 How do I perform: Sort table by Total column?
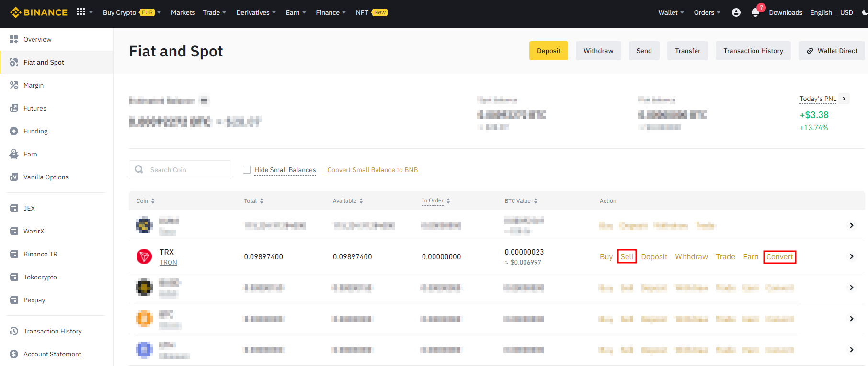coord(254,201)
